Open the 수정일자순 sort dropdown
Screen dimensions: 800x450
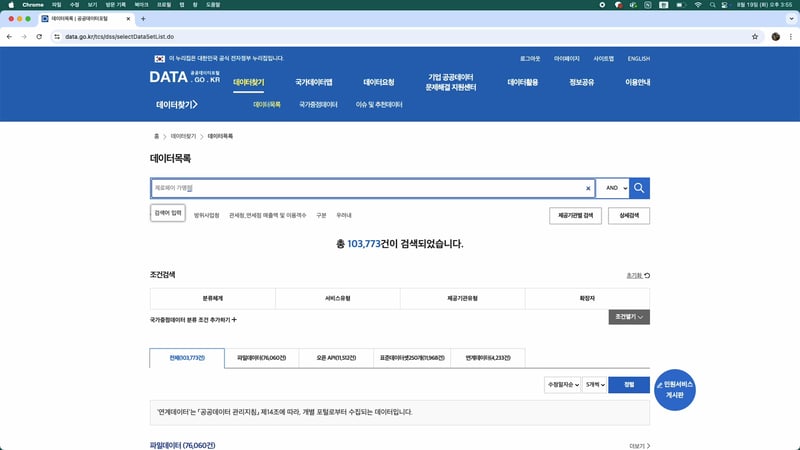(x=561, y=384)
